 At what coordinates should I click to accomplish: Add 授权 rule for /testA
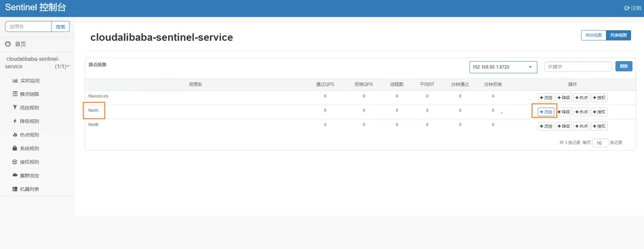(x=599, y=111)
